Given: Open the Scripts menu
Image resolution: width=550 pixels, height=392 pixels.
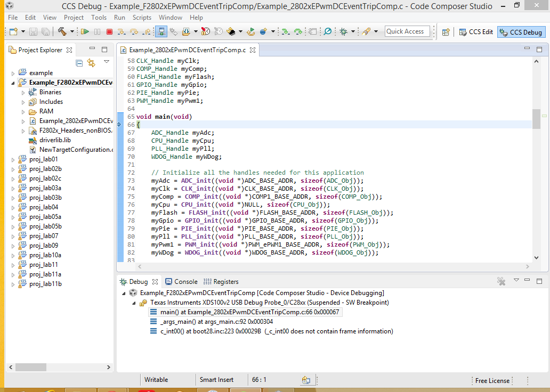Looking at the screenshot, I should point(142,18).
